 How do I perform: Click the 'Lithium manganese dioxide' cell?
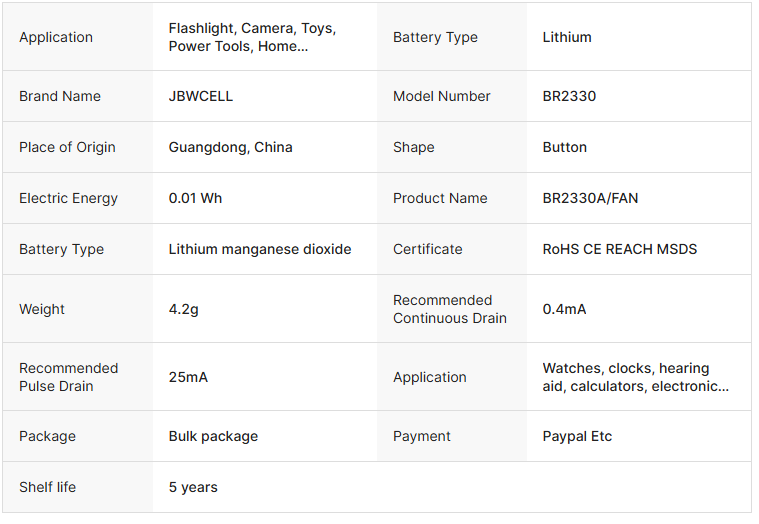(x=260, y=249)
